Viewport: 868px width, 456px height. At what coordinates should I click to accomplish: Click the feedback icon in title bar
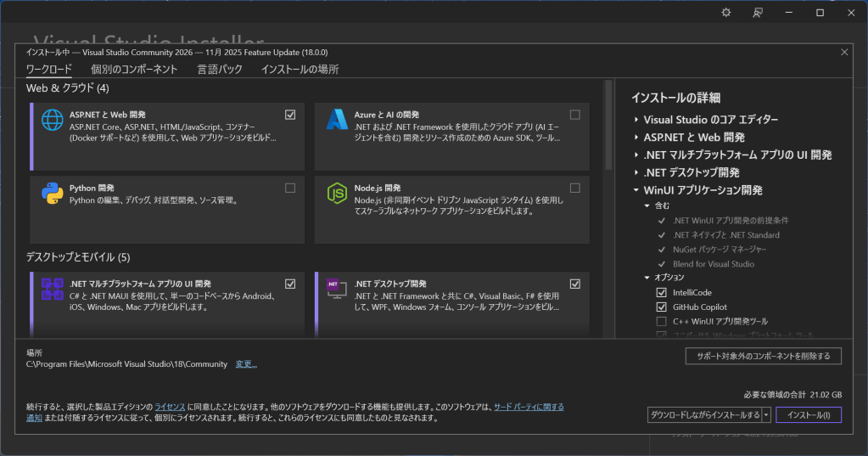pos(758,13)
